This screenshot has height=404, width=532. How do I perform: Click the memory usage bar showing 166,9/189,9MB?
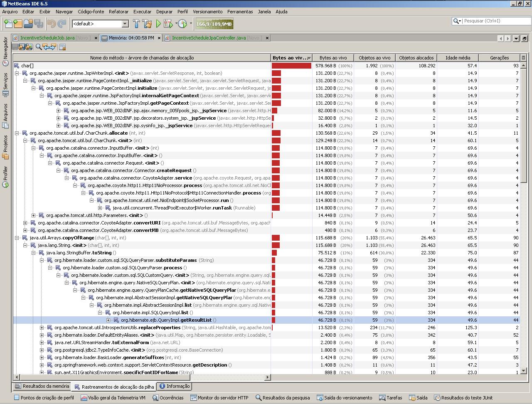pyautogui.click(x=214, y=24)
